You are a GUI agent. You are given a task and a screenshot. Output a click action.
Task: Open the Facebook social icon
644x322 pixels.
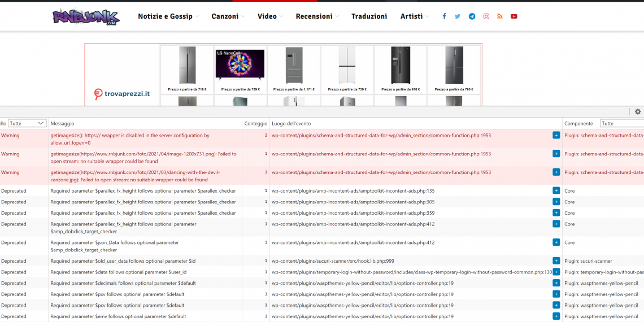pyautogui.click(x=444, y=16)
